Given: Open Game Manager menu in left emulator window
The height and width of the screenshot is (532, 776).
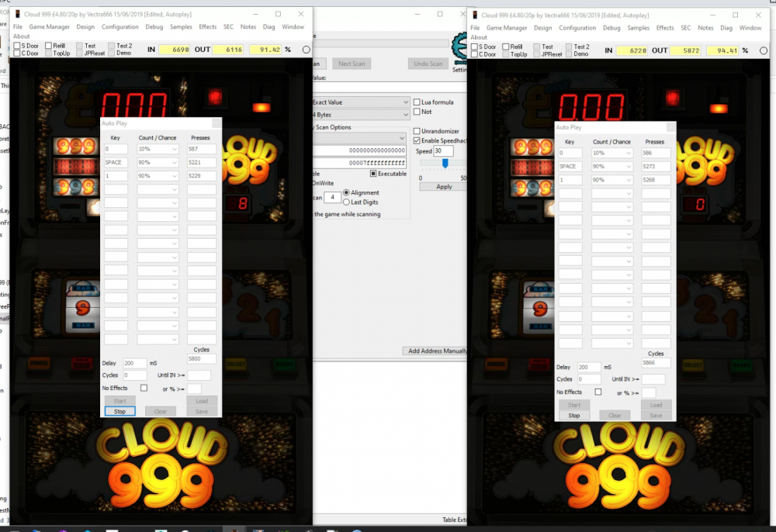Looking at the screenshot, I should pyautogui.click(x=50, y=27).
